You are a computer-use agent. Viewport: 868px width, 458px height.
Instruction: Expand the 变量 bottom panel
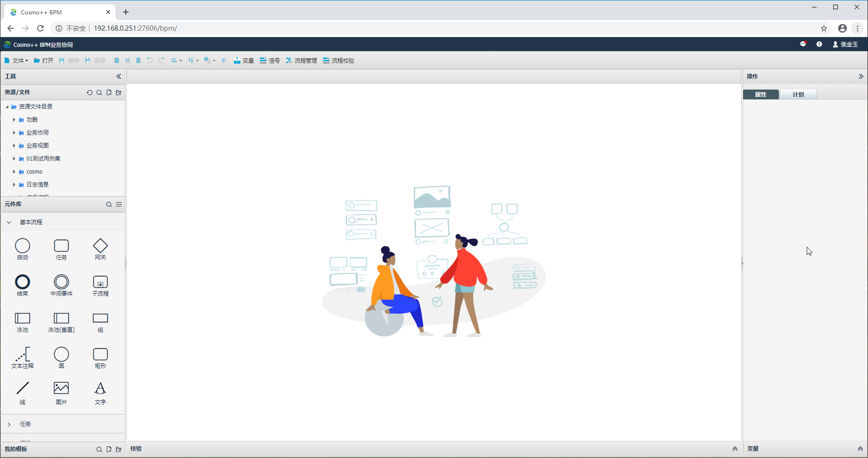point(860,449)
